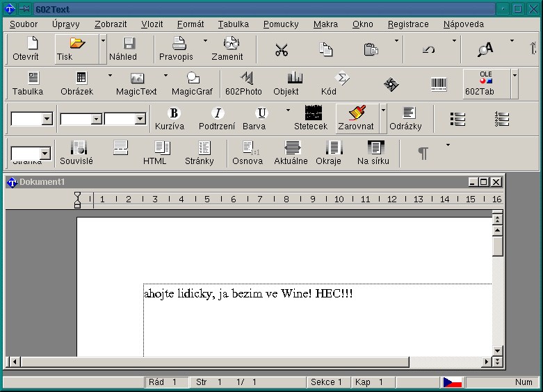Click the aligned-lines icon above Odrázky

click(x=409, y=113)
